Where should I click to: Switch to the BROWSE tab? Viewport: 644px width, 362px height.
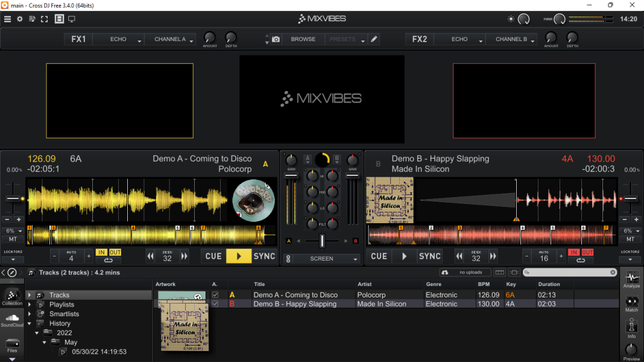303,39
